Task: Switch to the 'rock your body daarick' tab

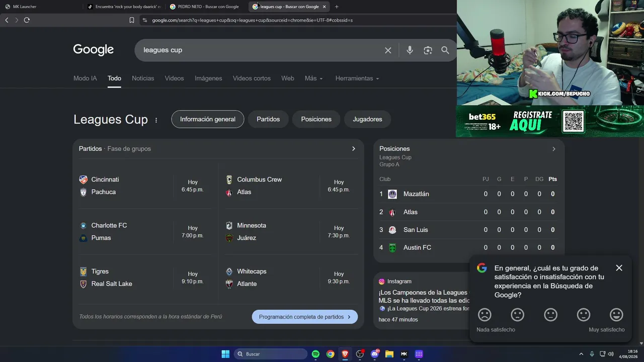Action: click(124, 7)
